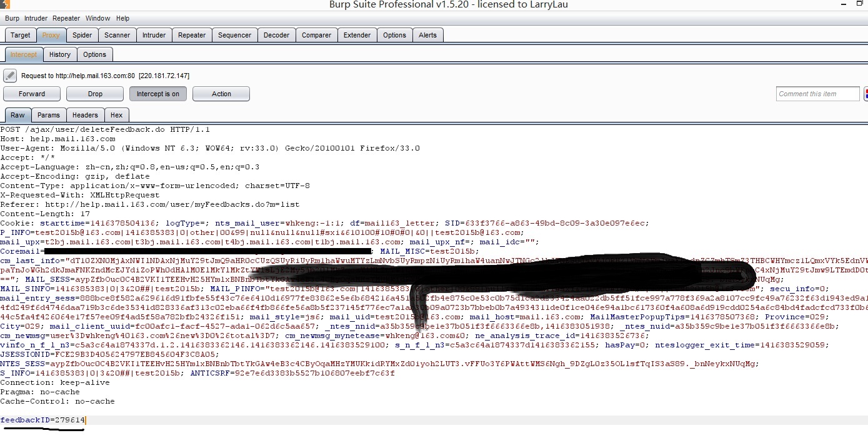Switch to the Headers view tab
The width and height of the screenshot is (868, 438).
[85, 115]
